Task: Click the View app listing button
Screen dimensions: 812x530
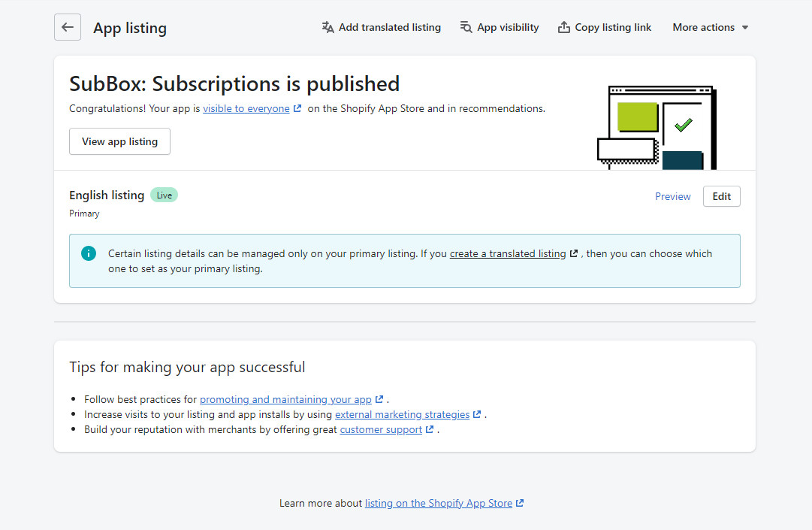Action: (119, 141)
